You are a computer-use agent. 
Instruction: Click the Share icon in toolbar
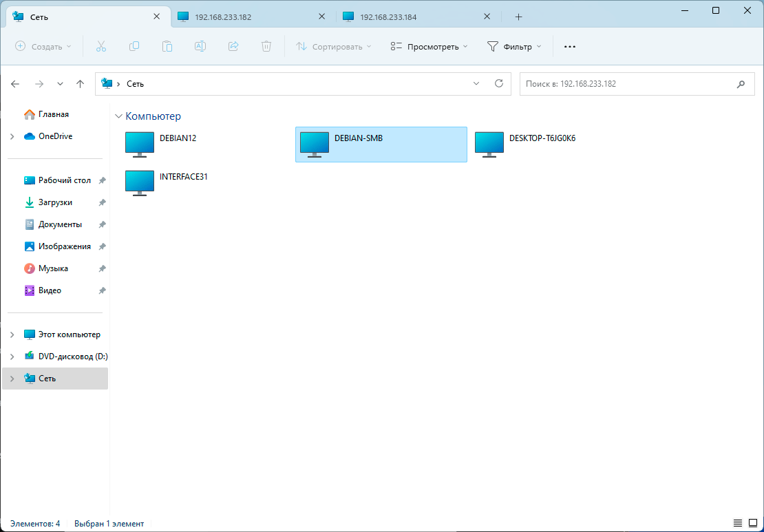pyautogui.click(x=233, y=46)
